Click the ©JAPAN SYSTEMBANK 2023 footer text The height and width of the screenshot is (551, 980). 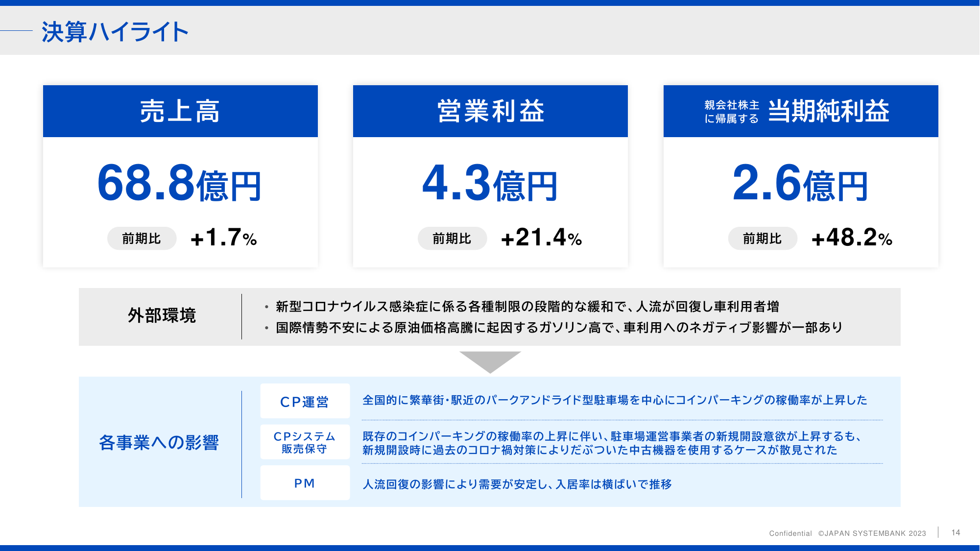(872, 533)
